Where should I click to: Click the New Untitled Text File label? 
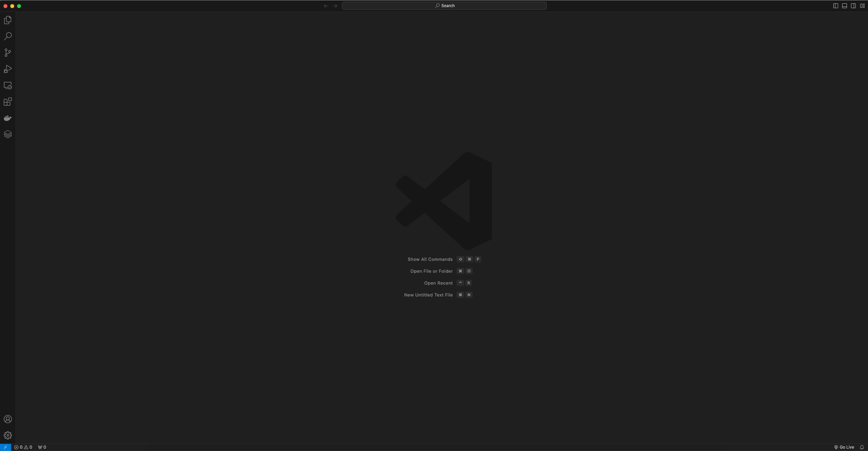(428, 295)
